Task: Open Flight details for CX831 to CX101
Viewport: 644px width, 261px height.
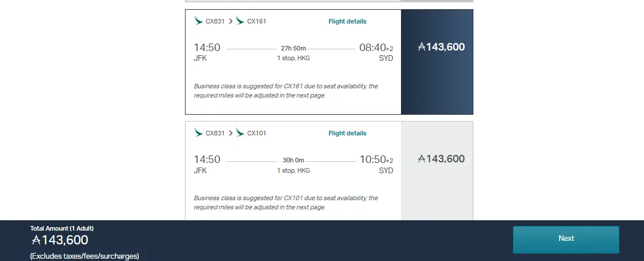Action: coord(347,133)
